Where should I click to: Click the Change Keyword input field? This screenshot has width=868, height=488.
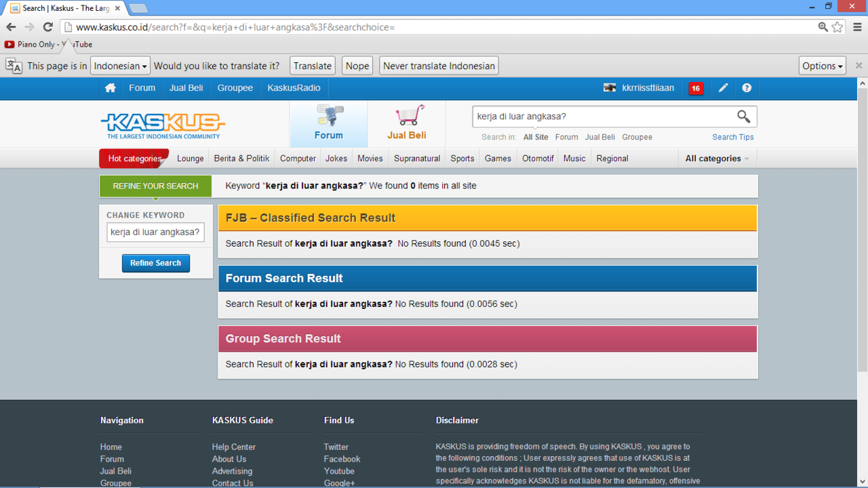155,232
